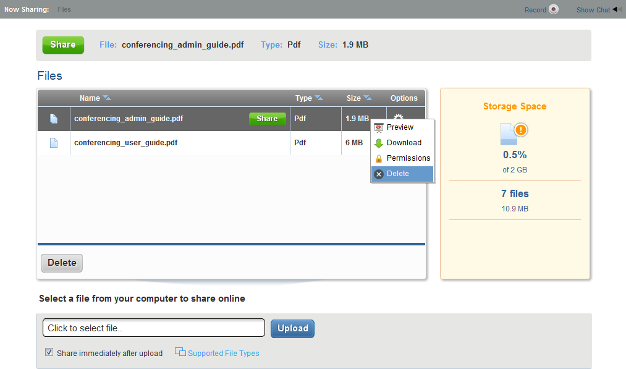
Task: Click the 6 MB size cell
Action: tap(354, 143)
